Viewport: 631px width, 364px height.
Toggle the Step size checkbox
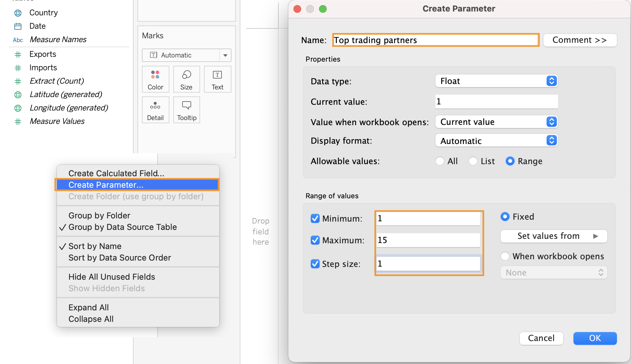[x=315, y=264]
